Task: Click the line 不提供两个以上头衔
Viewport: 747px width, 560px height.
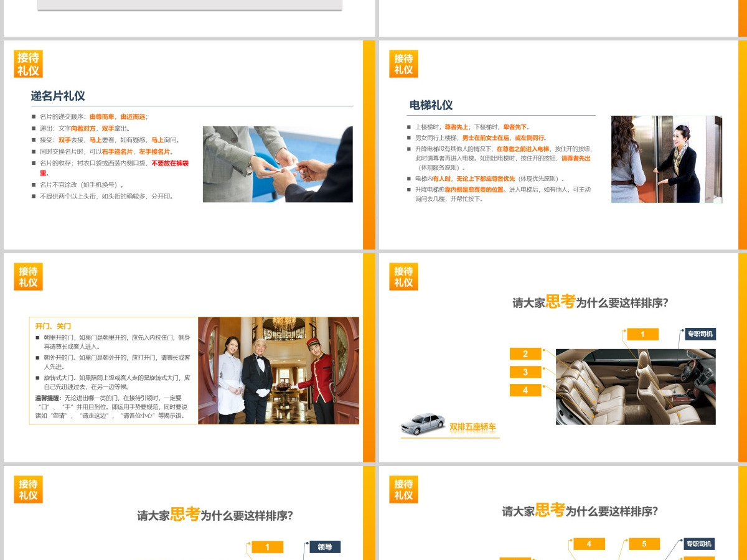Action: (107, 196)
